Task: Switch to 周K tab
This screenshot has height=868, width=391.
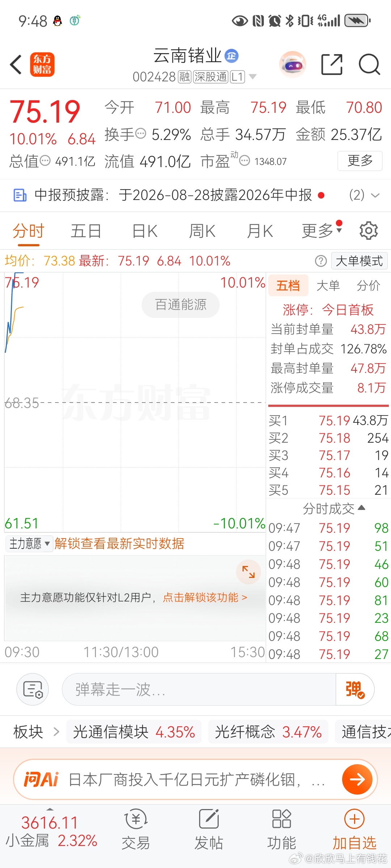Action: (202, 231)
